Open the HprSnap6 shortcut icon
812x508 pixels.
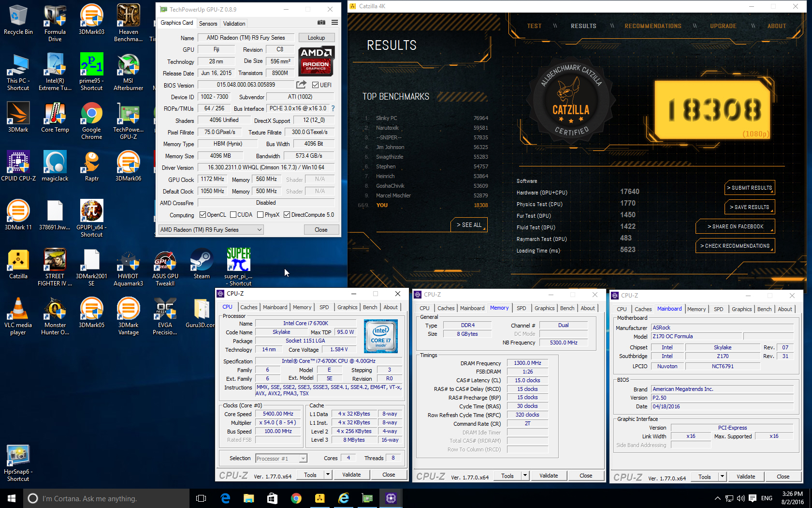(18, 463)
